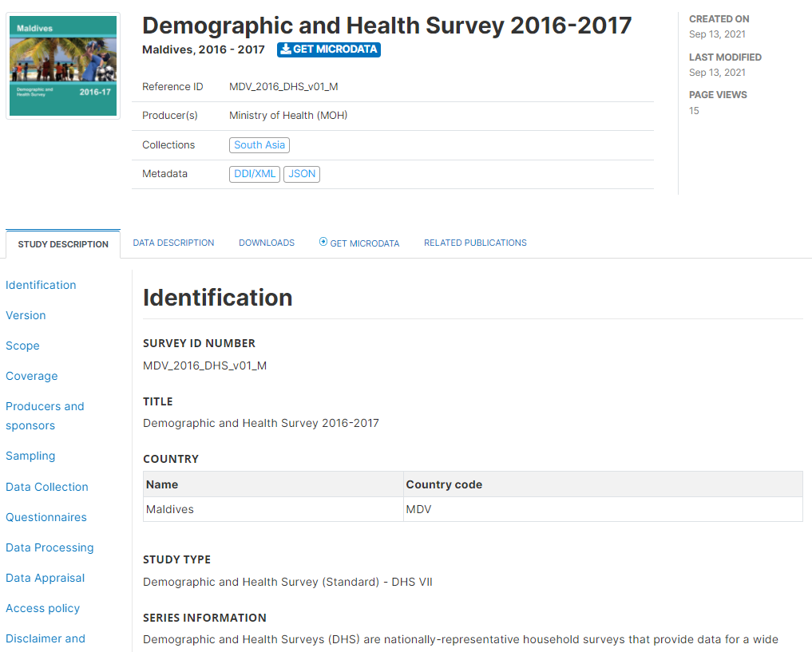Go to the Related Publications tab

tap(475, 243)
